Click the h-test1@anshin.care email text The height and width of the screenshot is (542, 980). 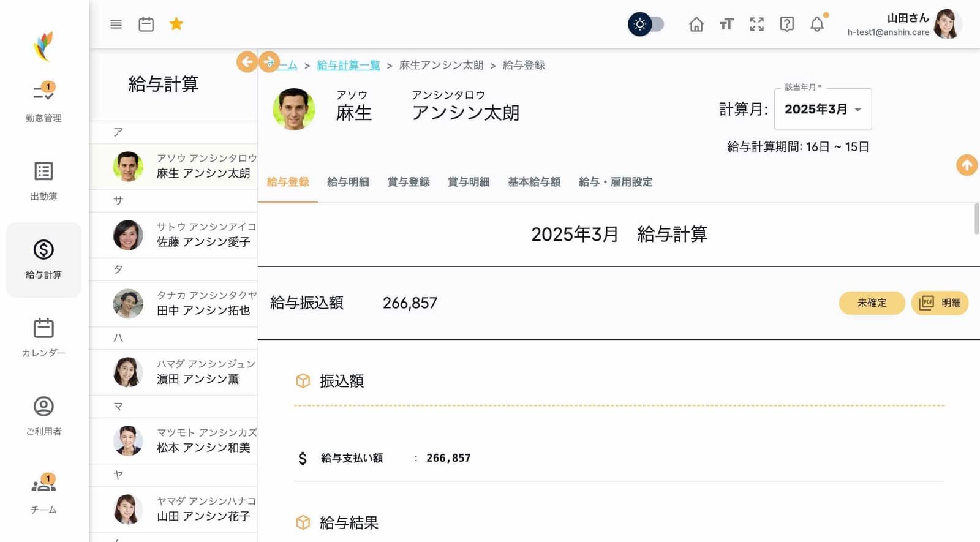point(888,32)
